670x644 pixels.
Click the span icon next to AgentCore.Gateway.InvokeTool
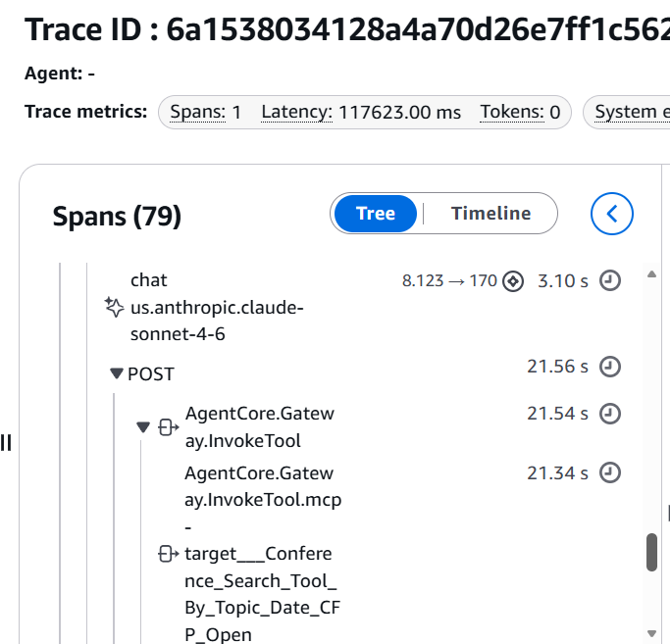coord(169,427)
